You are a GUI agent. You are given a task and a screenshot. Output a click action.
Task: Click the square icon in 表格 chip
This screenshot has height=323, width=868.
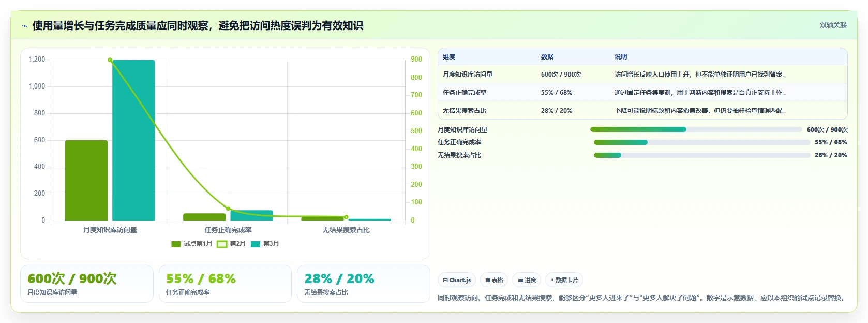tap(488, 280)
